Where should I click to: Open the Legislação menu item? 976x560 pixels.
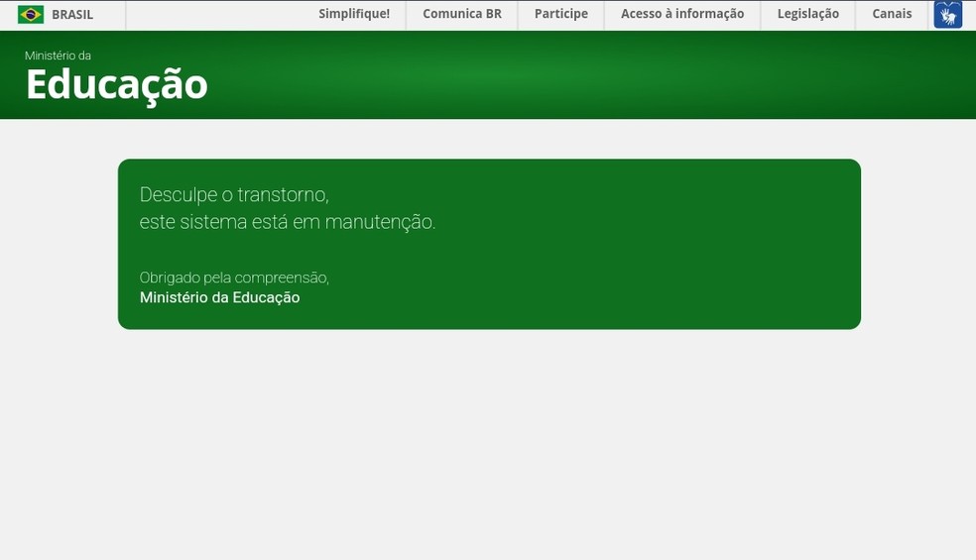click(x=808, y=14)
